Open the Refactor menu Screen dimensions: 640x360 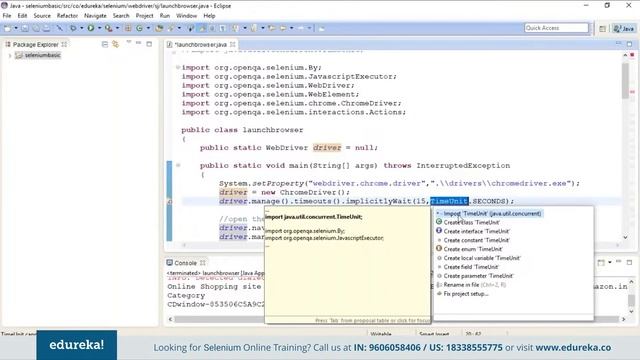[x=67, y=16]
